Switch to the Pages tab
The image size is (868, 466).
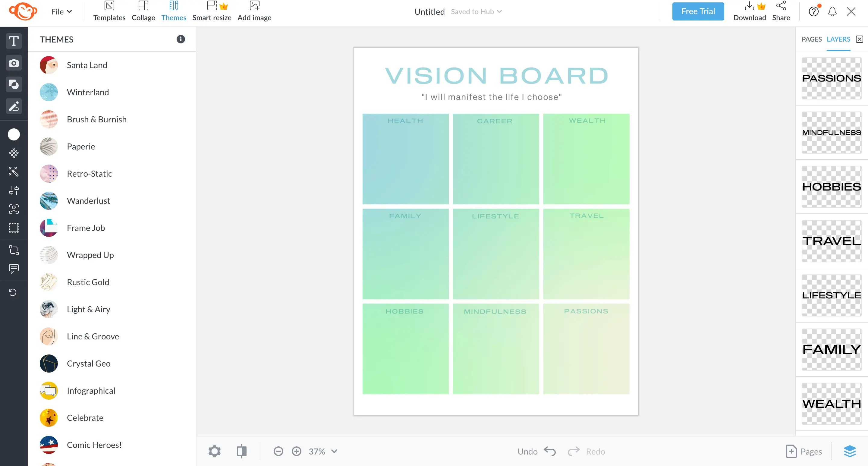click(811, 39)
